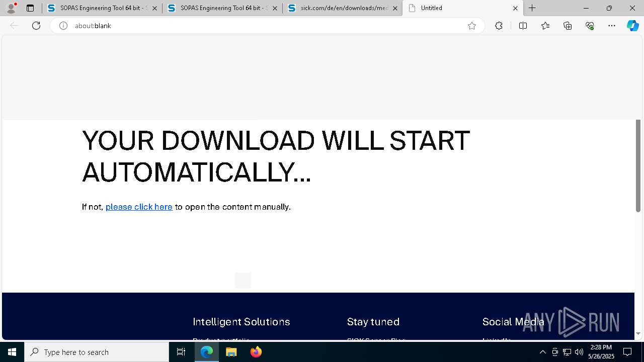Image resolution: width=644 pixels, height=362 pixels.
Task: Click the browser back arrow
Action: [14, 26]
